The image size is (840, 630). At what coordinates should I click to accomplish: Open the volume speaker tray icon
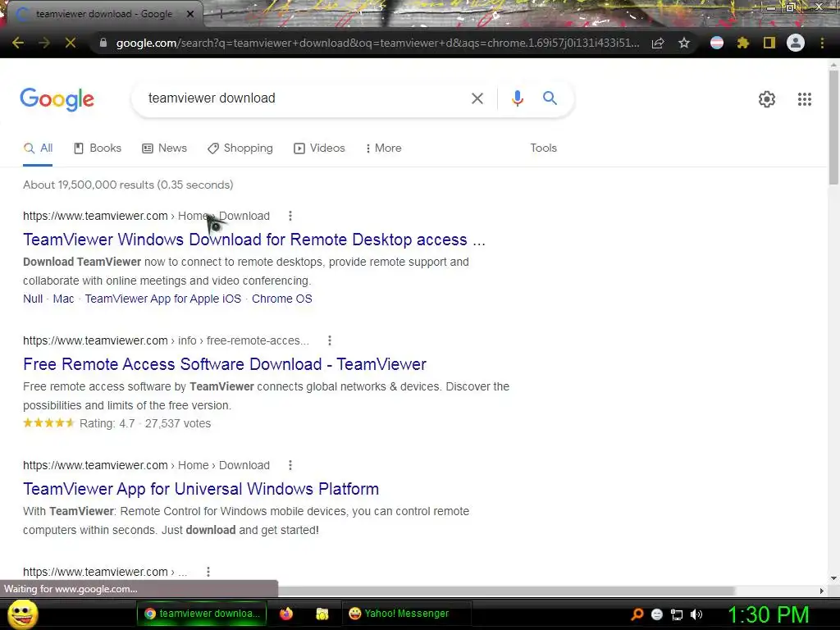(x=696, y=614)
